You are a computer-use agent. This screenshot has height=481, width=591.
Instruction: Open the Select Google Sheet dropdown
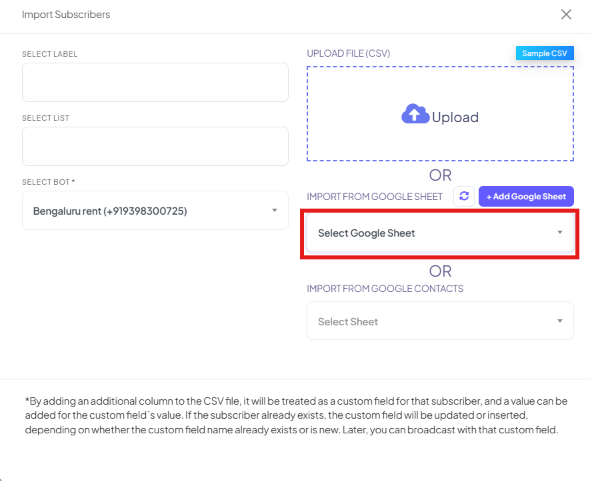tap(440, 233)
